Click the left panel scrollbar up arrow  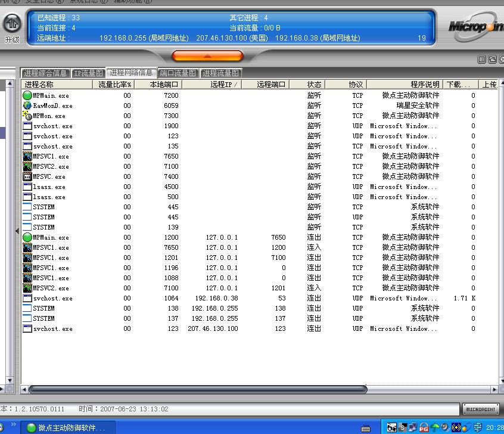[x=10, y=83]
